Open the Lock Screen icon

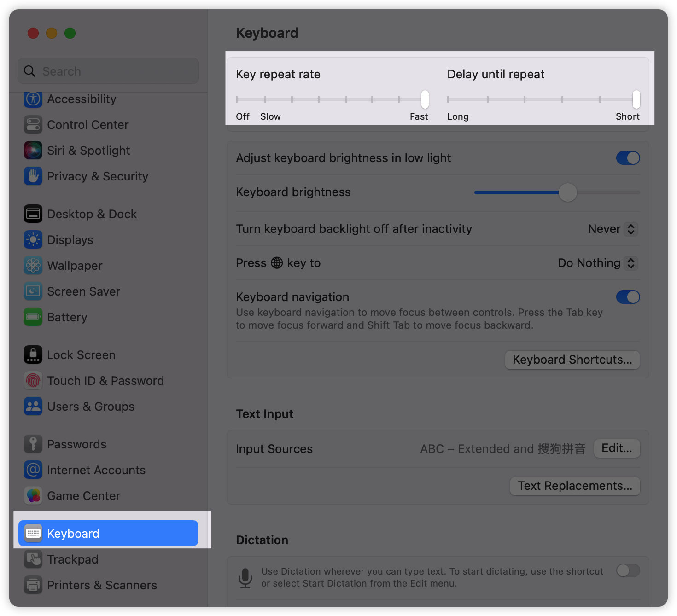(33, 355)
